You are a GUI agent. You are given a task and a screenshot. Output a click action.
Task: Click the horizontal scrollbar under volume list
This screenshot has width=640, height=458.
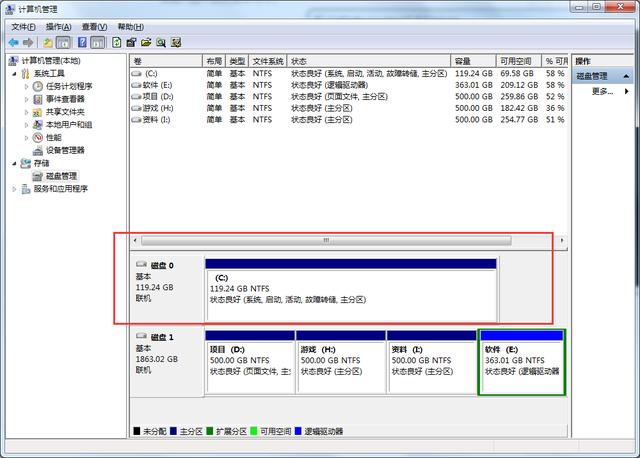(x=325, y=241)
